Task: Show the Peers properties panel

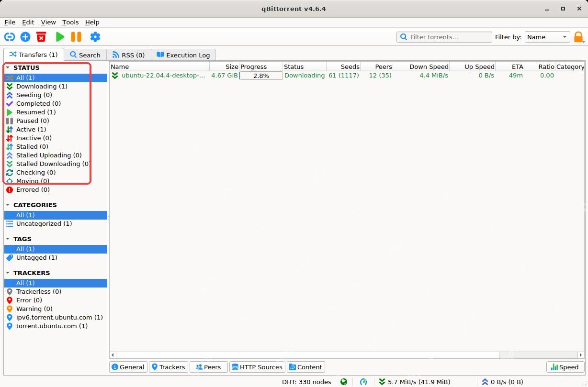Action: coord(208,367)
